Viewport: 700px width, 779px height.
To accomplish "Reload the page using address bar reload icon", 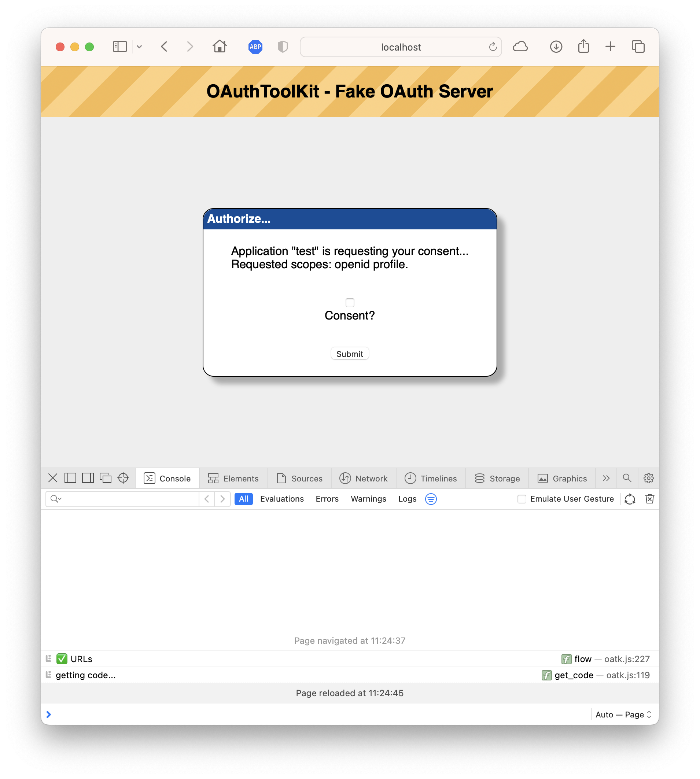I will (493, 47).
